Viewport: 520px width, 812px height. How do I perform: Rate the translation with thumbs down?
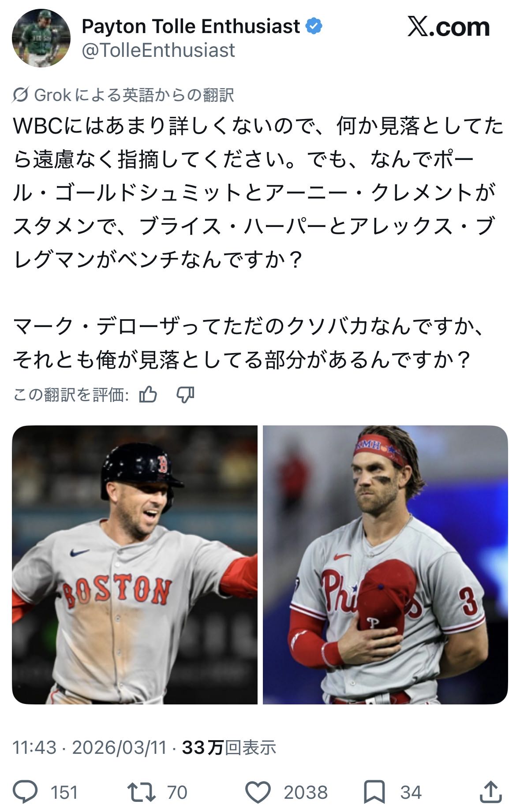185,395
